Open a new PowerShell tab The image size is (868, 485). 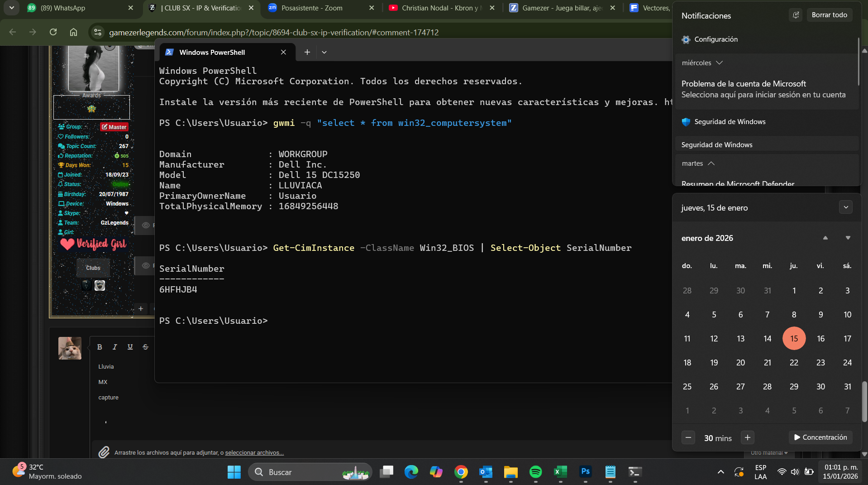pos(307,52)
